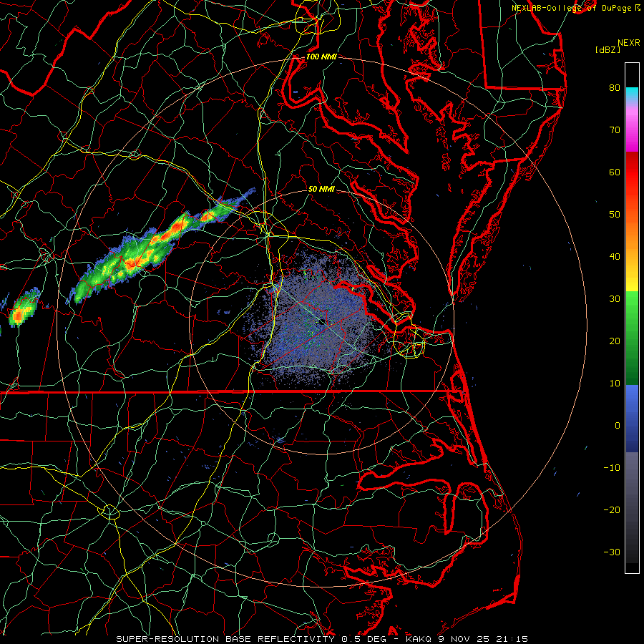Screen dimensions: 644x644
Task: Click the 0.5 DEG elevation text in the caption
Action: click(366, 639)
